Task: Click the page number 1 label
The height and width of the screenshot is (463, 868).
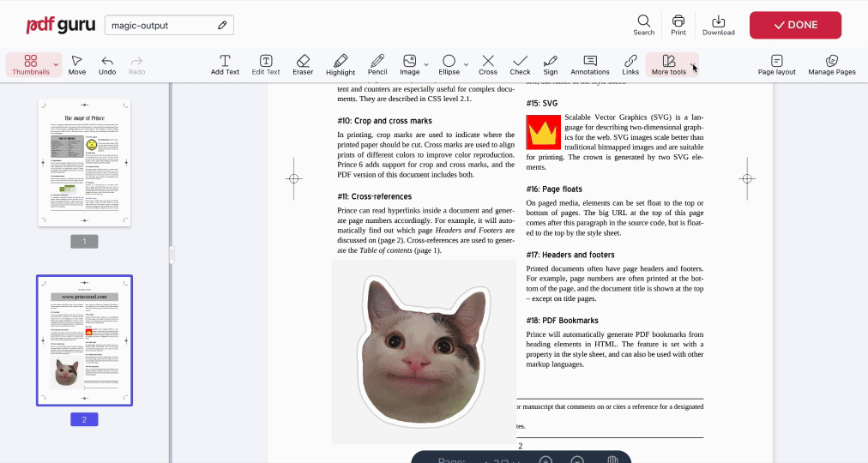Action: pos(84,241)
